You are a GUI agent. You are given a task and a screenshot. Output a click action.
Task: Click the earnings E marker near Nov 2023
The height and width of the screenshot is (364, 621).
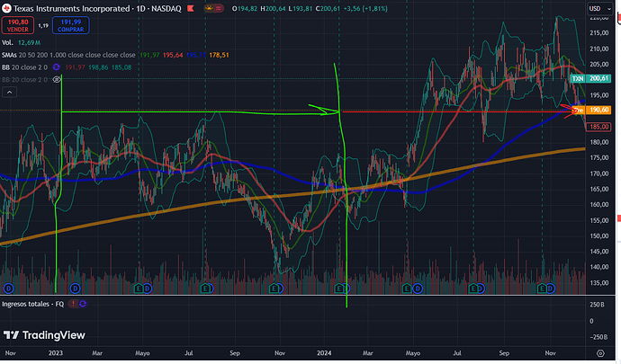[x=274, y=289]
